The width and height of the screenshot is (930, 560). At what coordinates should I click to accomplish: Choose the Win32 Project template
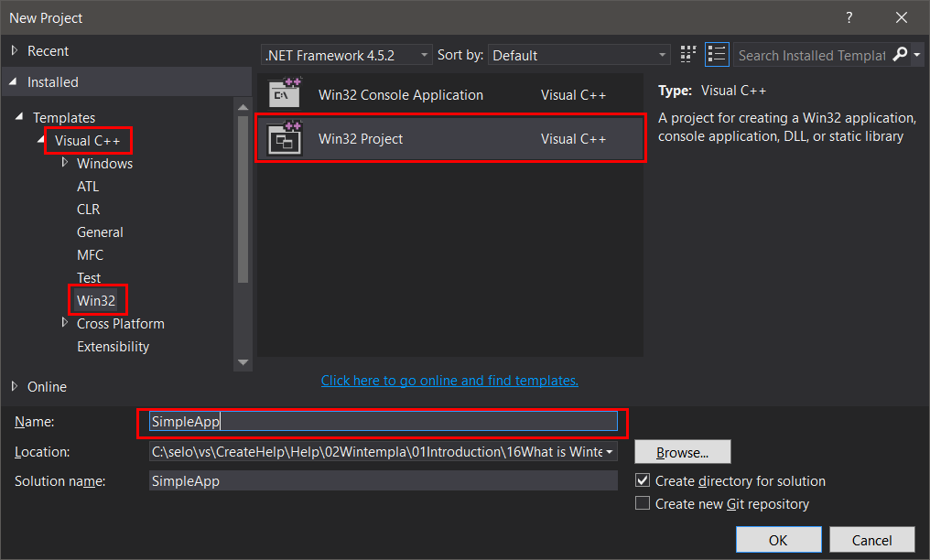[450, 139]
